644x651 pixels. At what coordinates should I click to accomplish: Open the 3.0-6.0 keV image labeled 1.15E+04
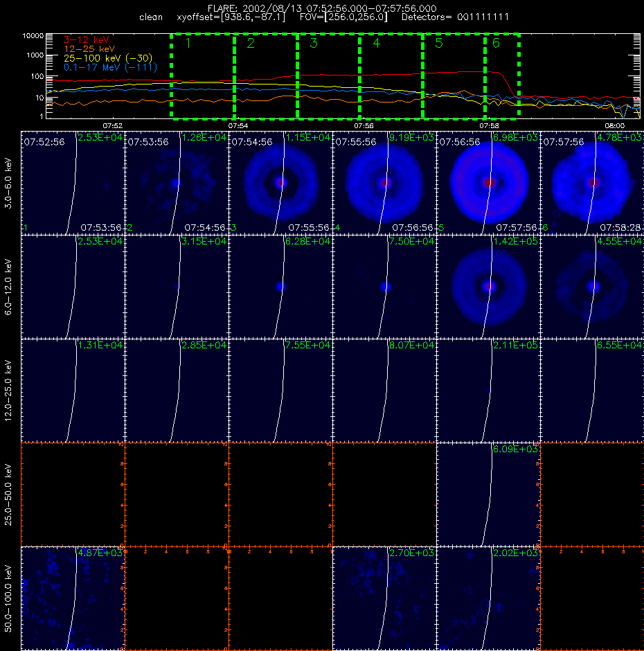280,183
